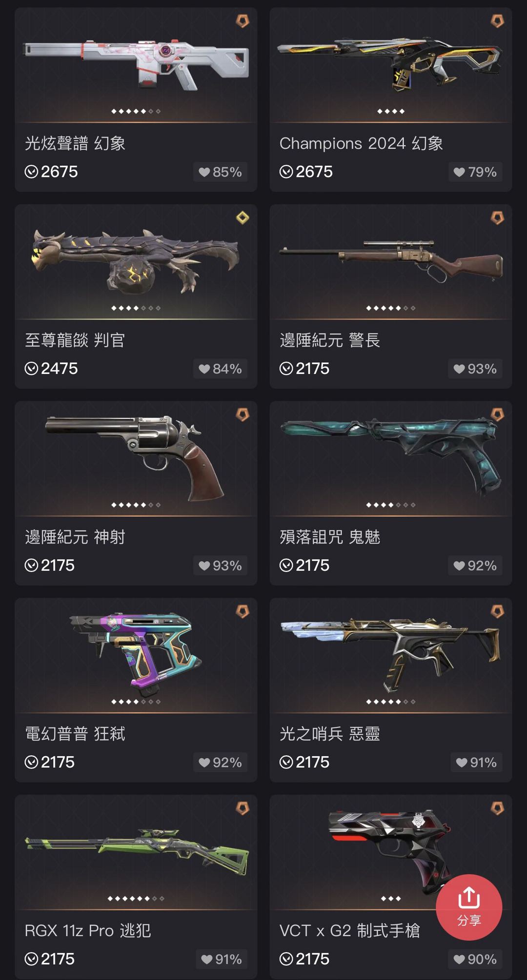Click tier badge on 電幻普普 狂弒 card
This screenshot has width=527, height=980.
243,611
